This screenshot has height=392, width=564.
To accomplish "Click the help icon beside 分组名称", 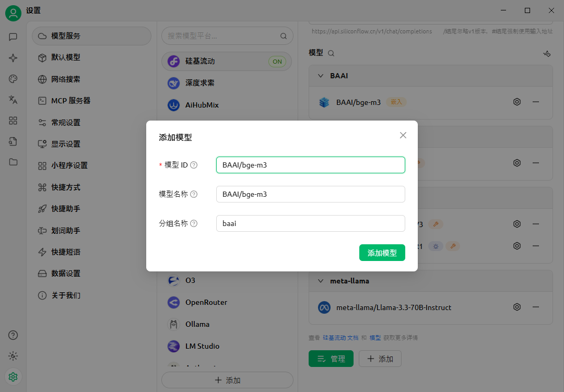I will click(x=194, y=223).
